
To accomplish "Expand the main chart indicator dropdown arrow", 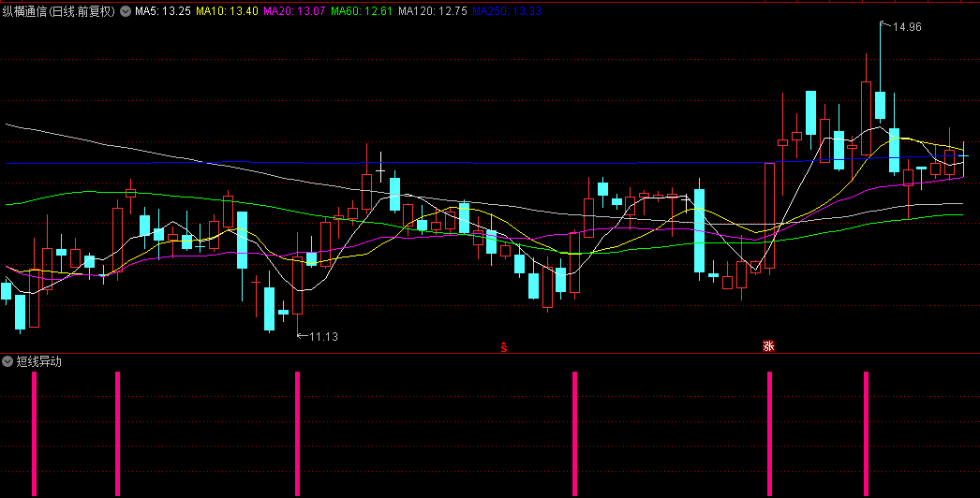I will (x=126, y=11).
